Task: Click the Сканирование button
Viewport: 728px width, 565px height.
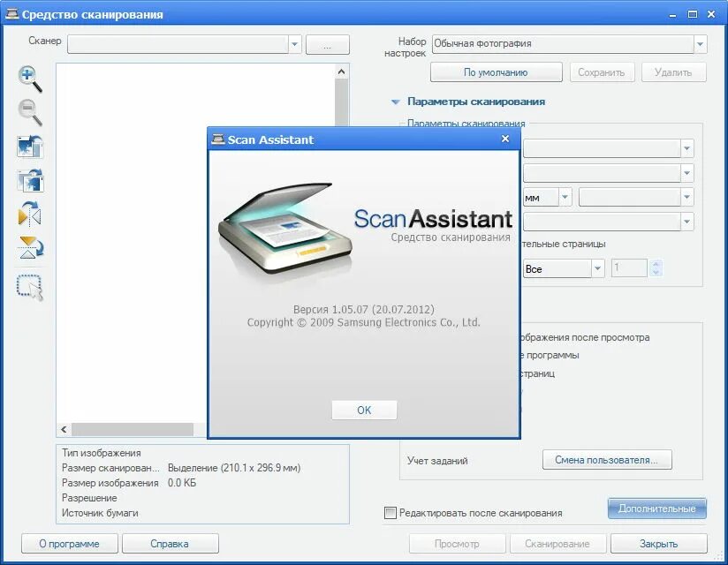Action: click(557, 543)
